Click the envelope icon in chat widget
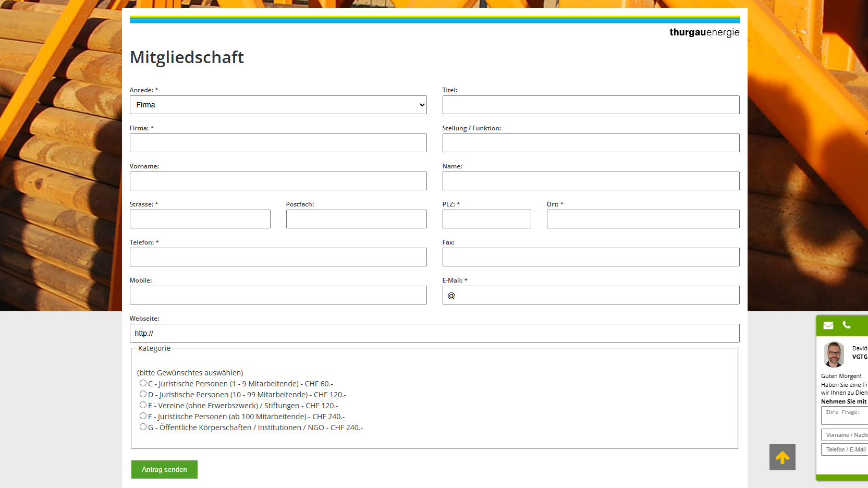The width and height of the screenshot is (868, 488). click(x=828, y=325)
